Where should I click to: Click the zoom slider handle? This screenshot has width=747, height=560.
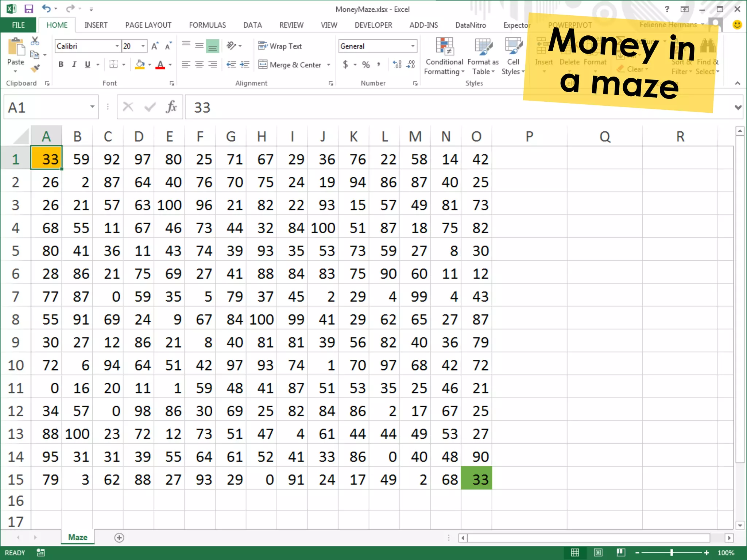(671, 553)
